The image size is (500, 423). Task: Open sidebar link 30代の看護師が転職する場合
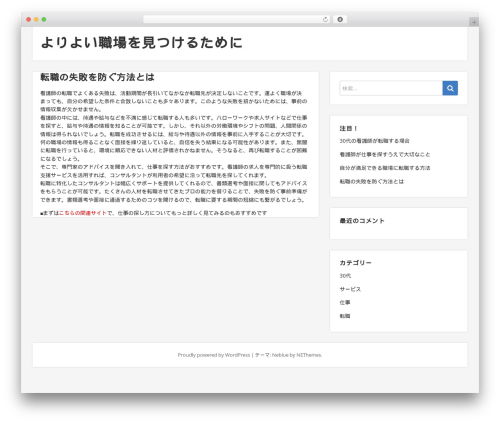[x=374, y=141]
